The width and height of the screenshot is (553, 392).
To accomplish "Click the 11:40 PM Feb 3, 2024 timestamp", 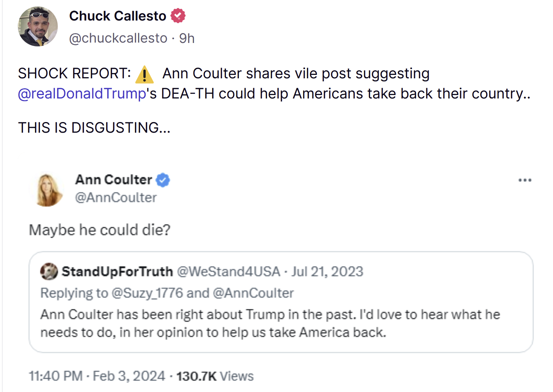I will [97, 376].
